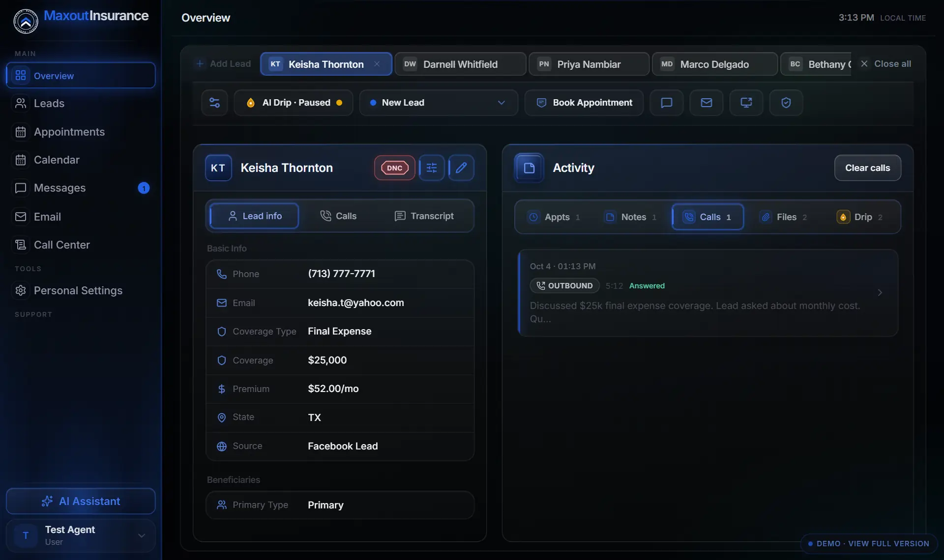Image resolution: width=944 pixels, height=560 pixels.
Task: Switch to the Marco Delgado lead tab
Action: pyautogui.click(x=714, y=64)
